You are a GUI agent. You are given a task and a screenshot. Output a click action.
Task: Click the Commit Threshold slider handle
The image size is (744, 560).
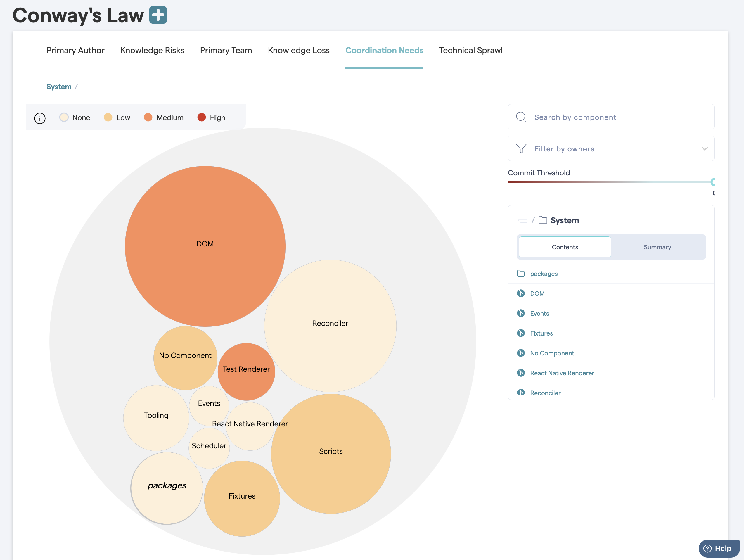tap(712, 182)
